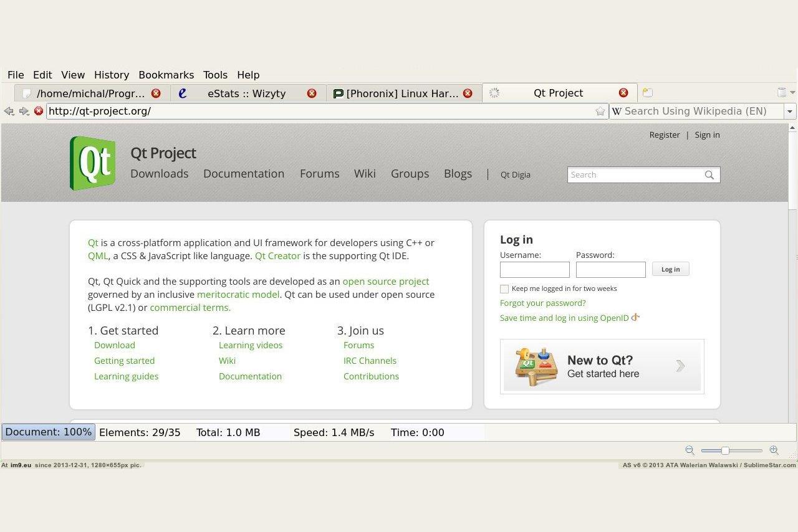Click the zoom out magnifier icon
The image size is (798, 532).
coord(690,450)
